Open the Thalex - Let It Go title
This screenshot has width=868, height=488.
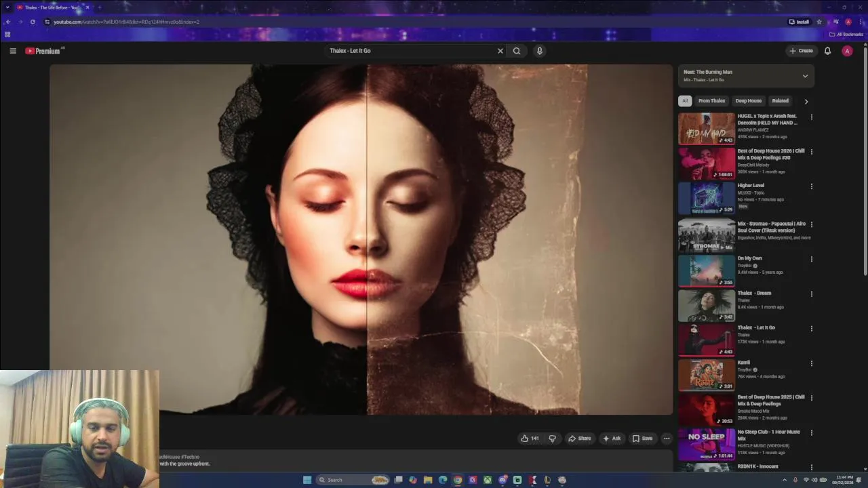[x=756, y=328]
